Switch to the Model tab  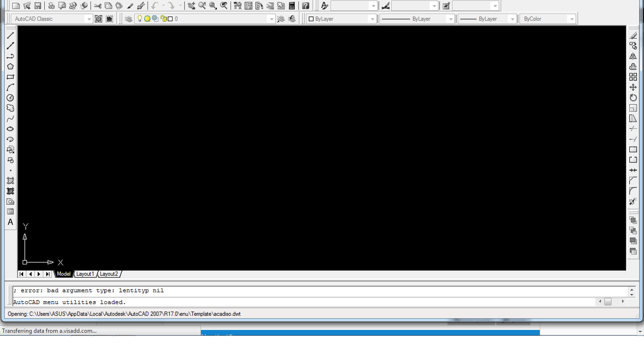pos(63,274)
